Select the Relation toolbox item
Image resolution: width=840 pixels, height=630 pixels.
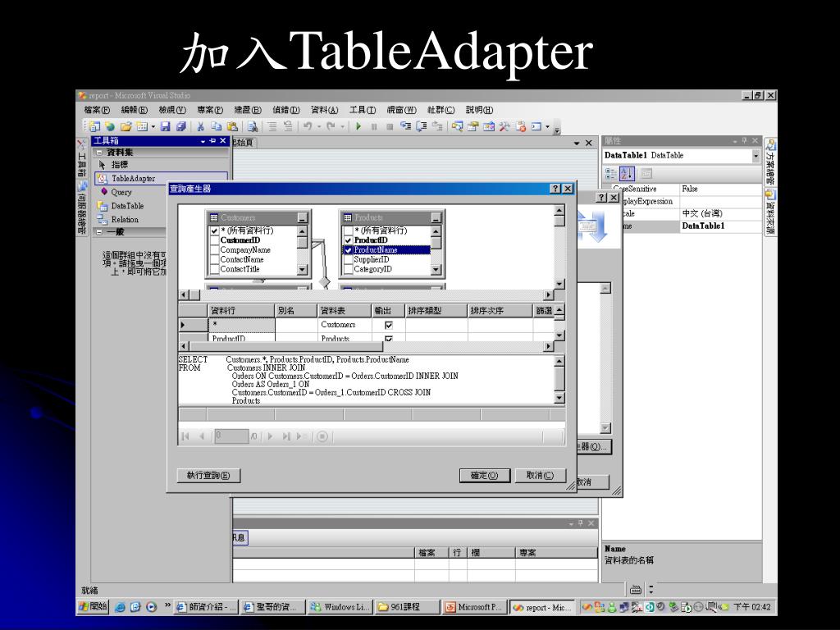pos(125,220)
